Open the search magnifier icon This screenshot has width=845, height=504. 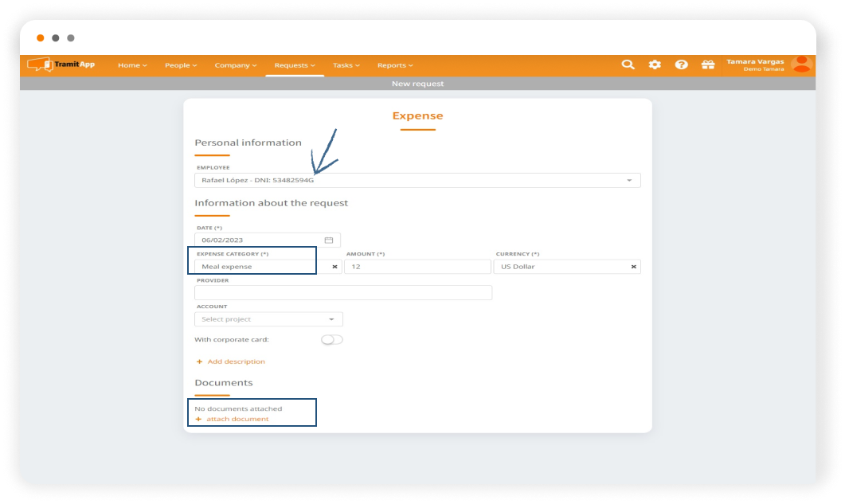(x=628, y=64)
